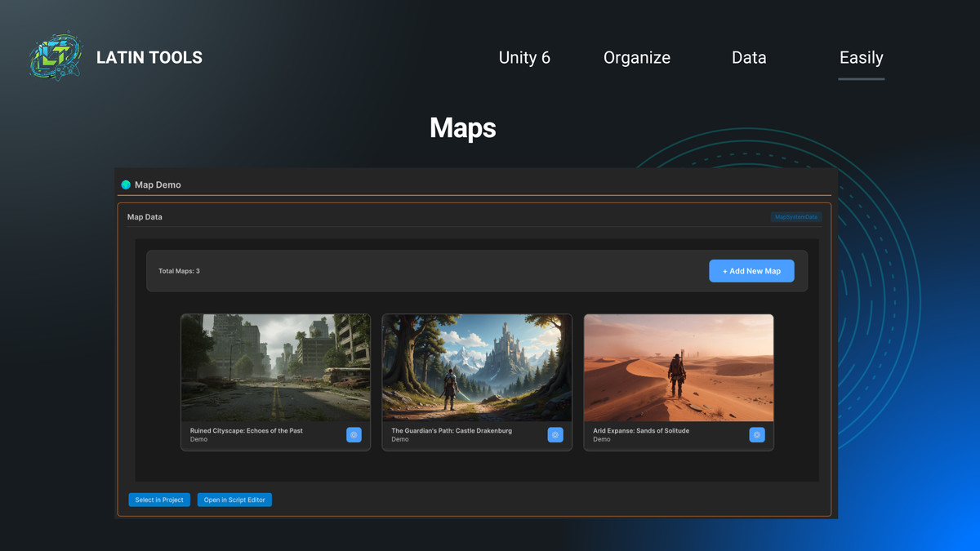The height and width of the screenshot is (551, 980).
Task: Click Open in Script Editor
Action: [x=234, y=499]
